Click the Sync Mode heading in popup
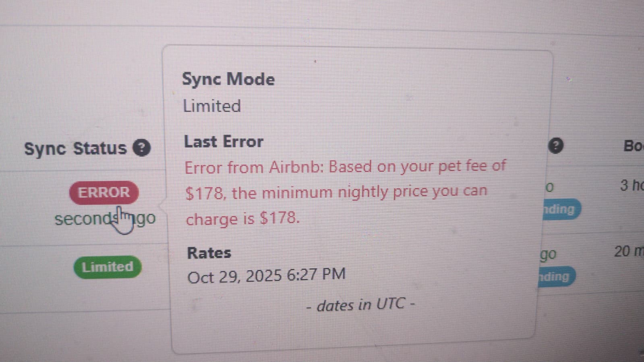The width and height of the screenshot is (644, 362). (x=228, y=79)
